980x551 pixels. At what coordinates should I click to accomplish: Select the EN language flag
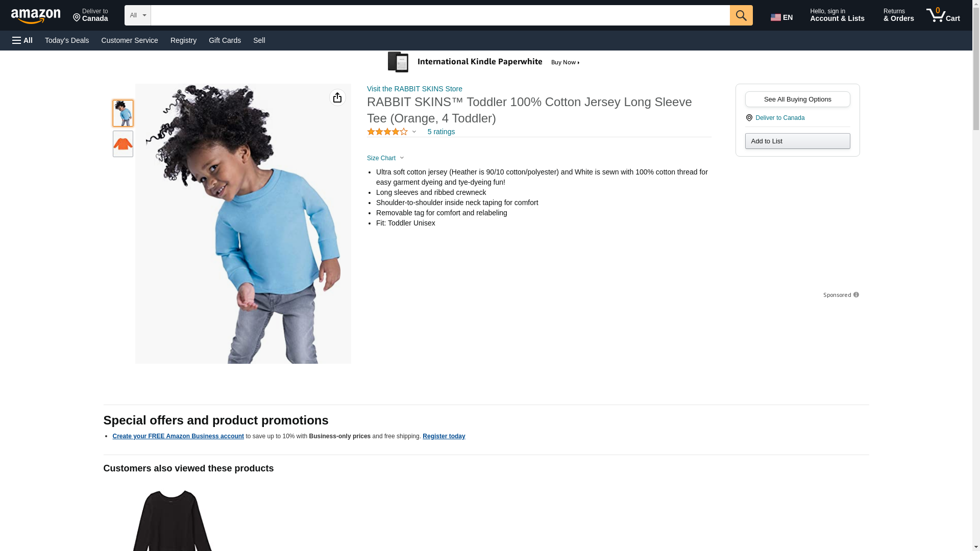pyautogui.click(x=781, y=17)
